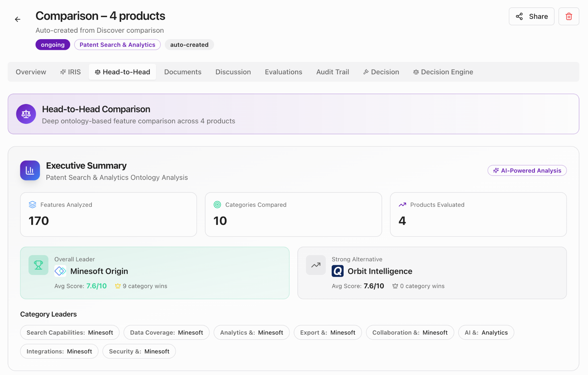Click the Patent Search & Analytics tag
Screen dimensions: 588x375
tap(117, 44)
